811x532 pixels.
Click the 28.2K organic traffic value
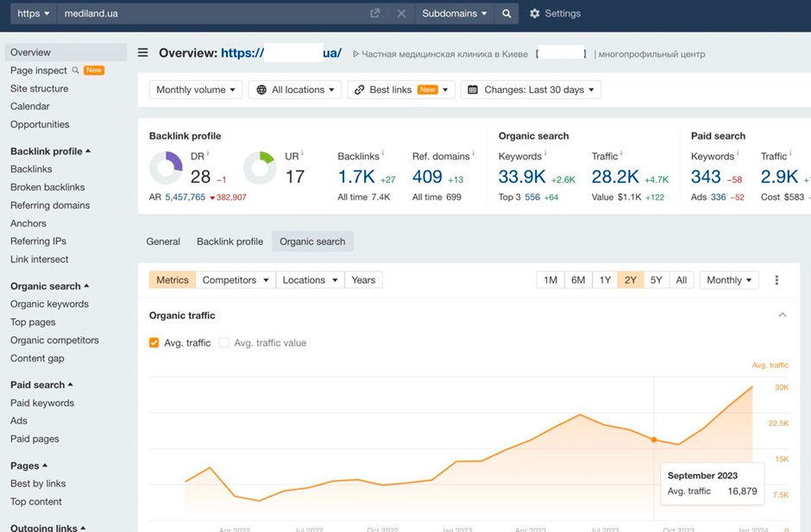(x=615, y=177)
